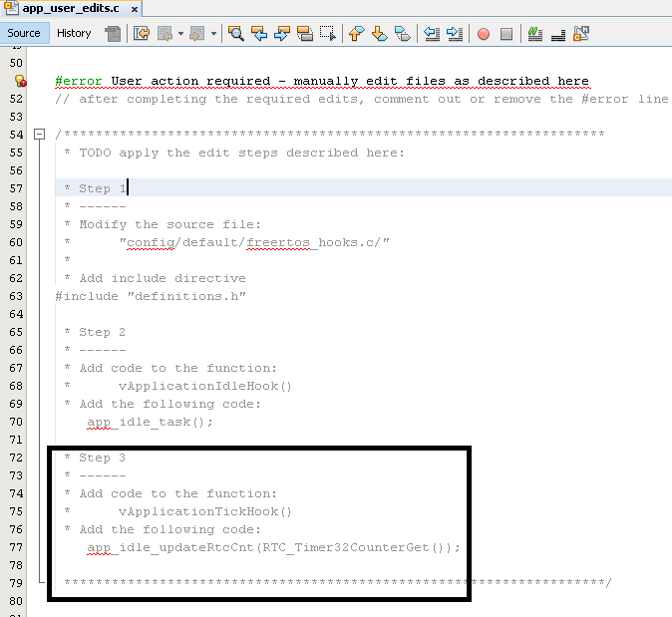Start macro recording with red circle
This screenshot has height=617, width=672.
(484, 34)
